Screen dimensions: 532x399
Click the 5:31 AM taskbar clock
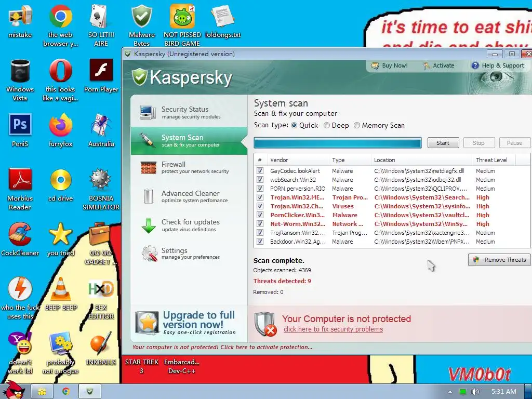503,392
